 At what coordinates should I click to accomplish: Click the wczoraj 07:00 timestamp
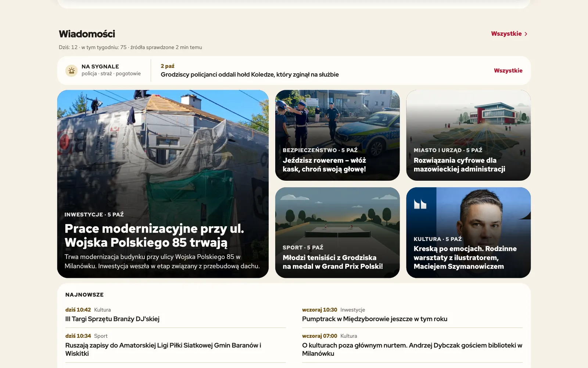point(319,336)
